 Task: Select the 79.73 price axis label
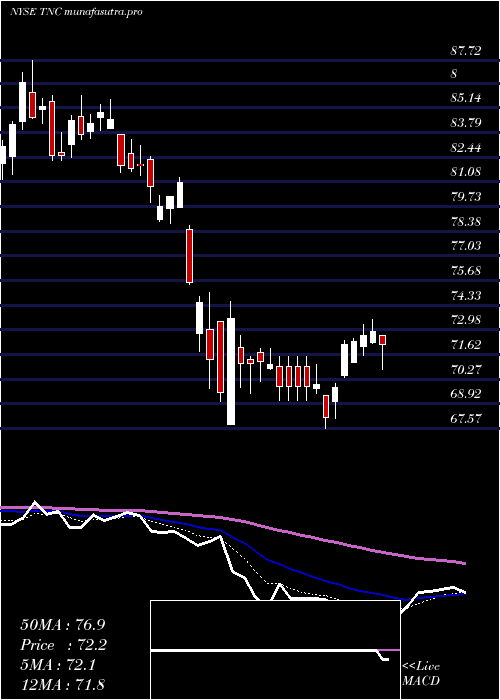pyautogui.click(x=466, y=196)
